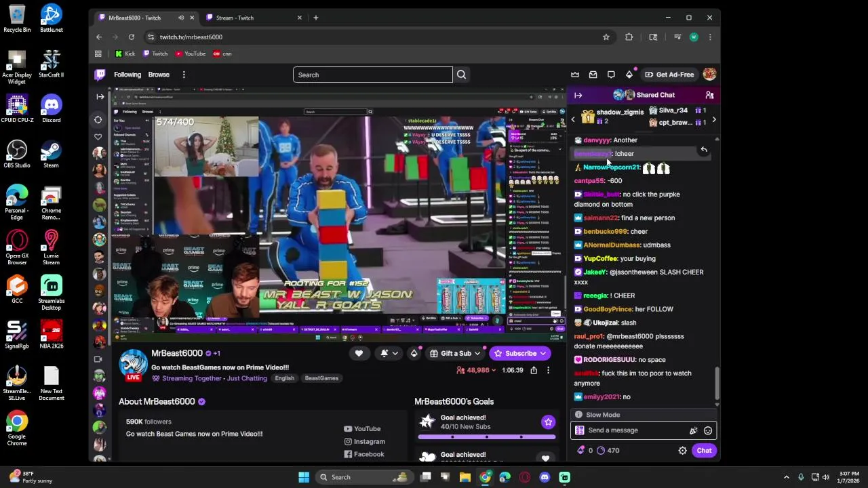Screen dimensions: 868x488
Task: Open a new Chrome tab
Action: pyautogui.click(x=316, y=18)
